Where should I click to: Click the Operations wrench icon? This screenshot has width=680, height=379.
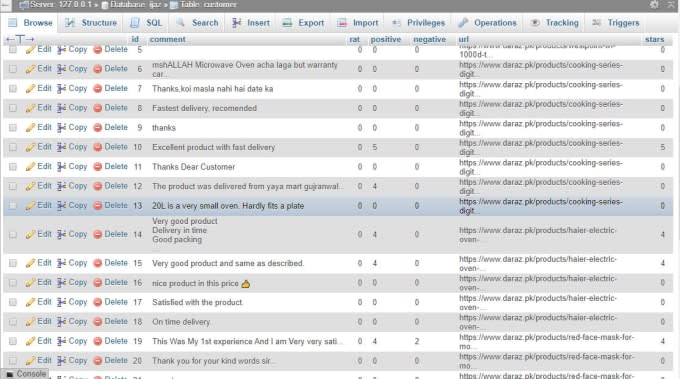[463, 23]
